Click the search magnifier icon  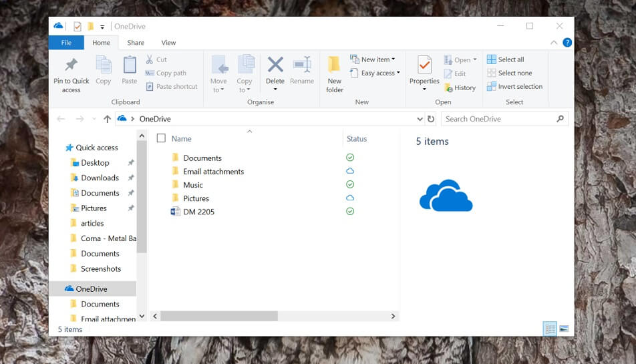tap(560, 119)
